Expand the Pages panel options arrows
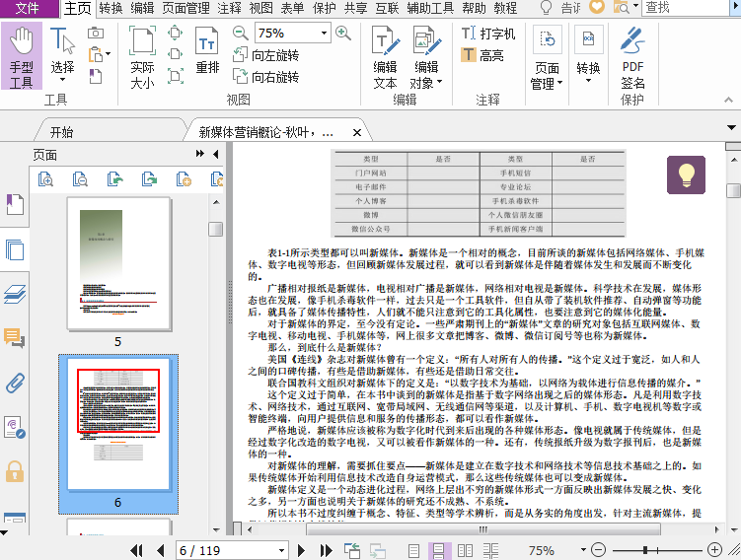Image resolution: width=741 pixels, height=560 pixels. tap(200, 154)
